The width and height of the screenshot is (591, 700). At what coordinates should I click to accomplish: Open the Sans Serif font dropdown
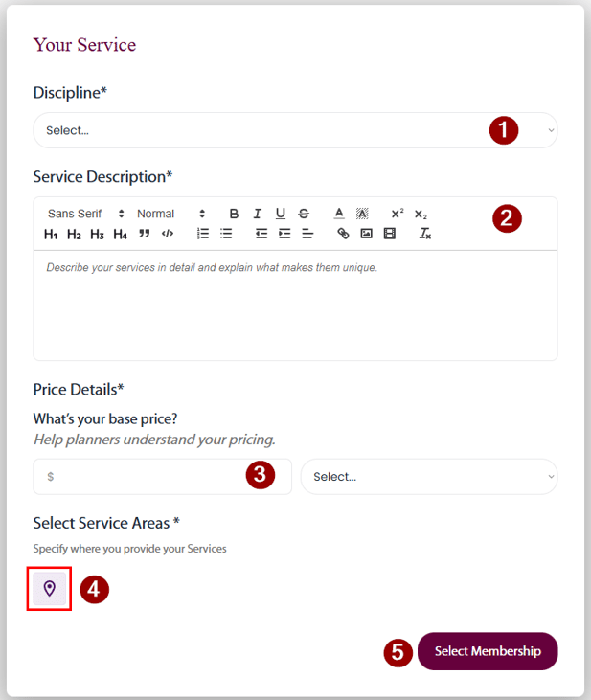click(86, 214)
